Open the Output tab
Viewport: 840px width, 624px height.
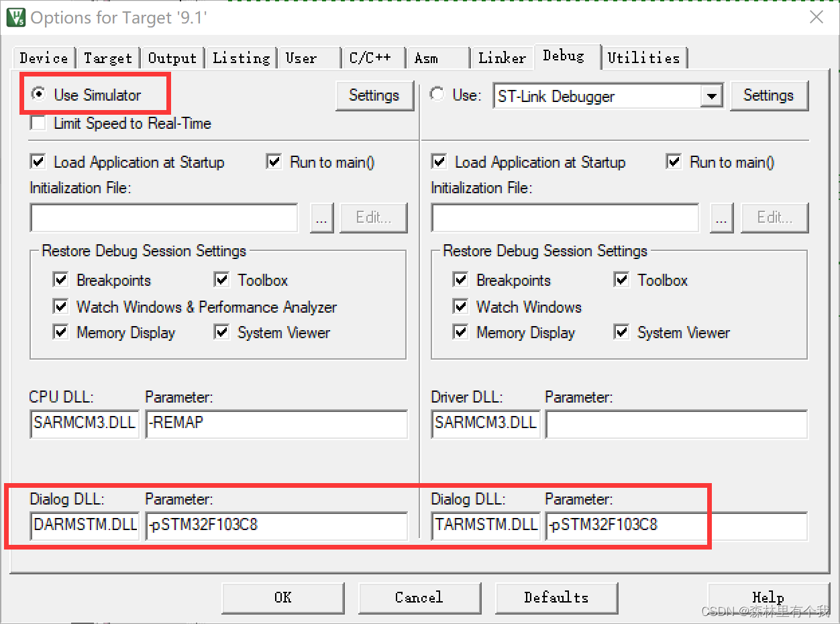172,58
